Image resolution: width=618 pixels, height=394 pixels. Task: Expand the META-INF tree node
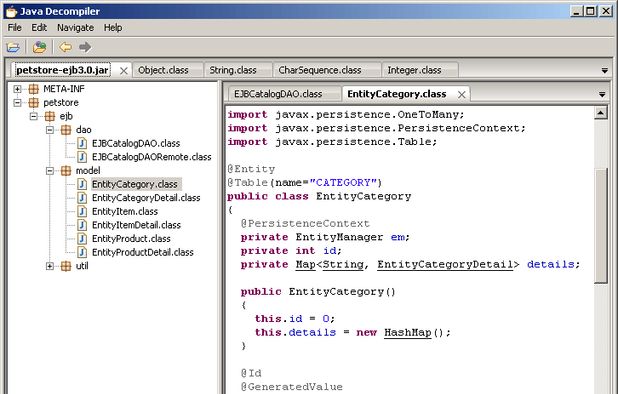17,89
